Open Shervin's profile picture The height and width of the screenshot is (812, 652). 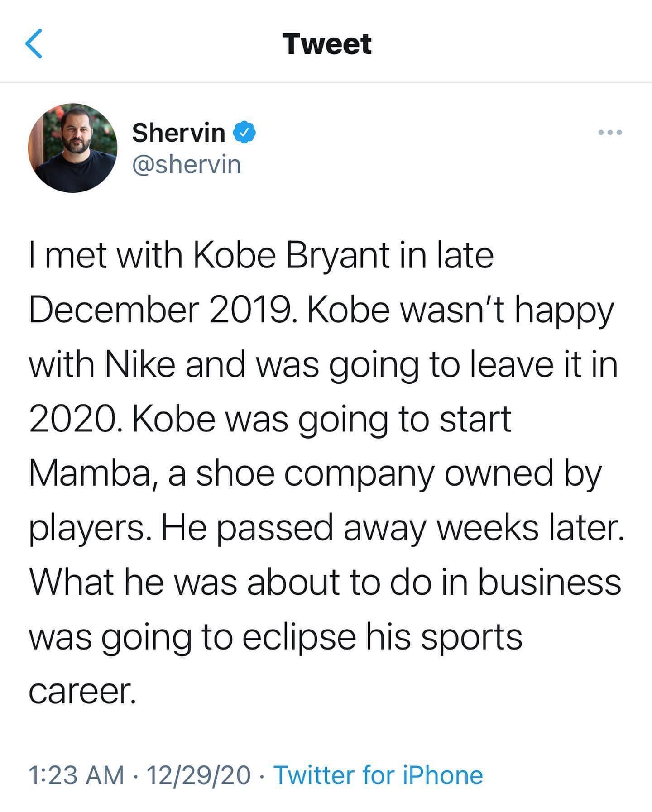72,148
